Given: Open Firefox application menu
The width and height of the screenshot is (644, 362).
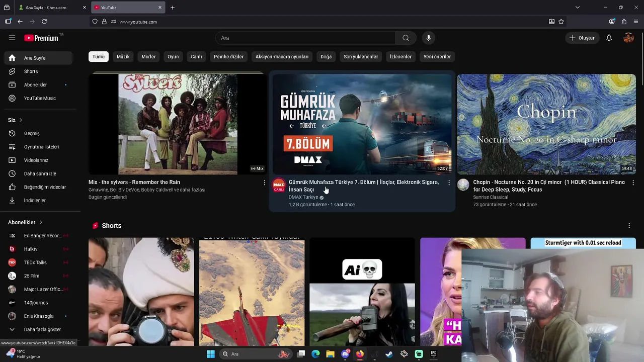Looking at the screenshot, I should coord(636,22).
